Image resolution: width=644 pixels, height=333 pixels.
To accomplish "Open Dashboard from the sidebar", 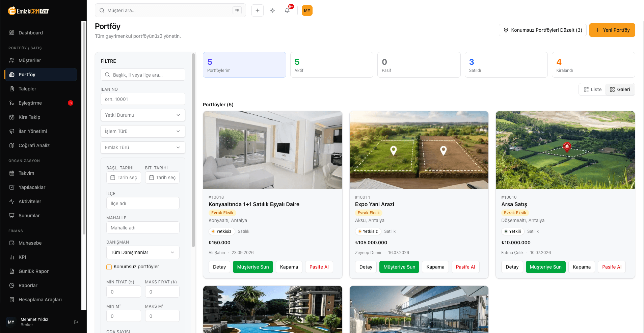I will coord(41,33).
